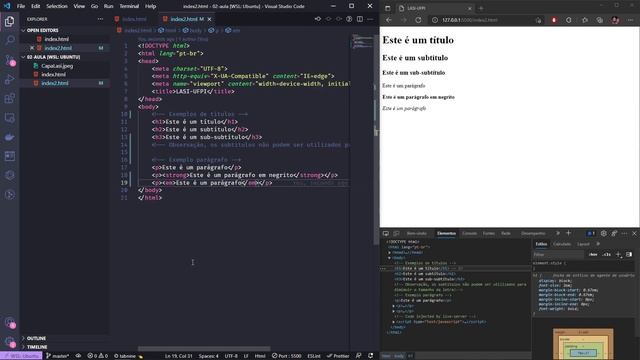Click UTF-8 encoding in status bar
640x360 pixels.
pos(231,356)
